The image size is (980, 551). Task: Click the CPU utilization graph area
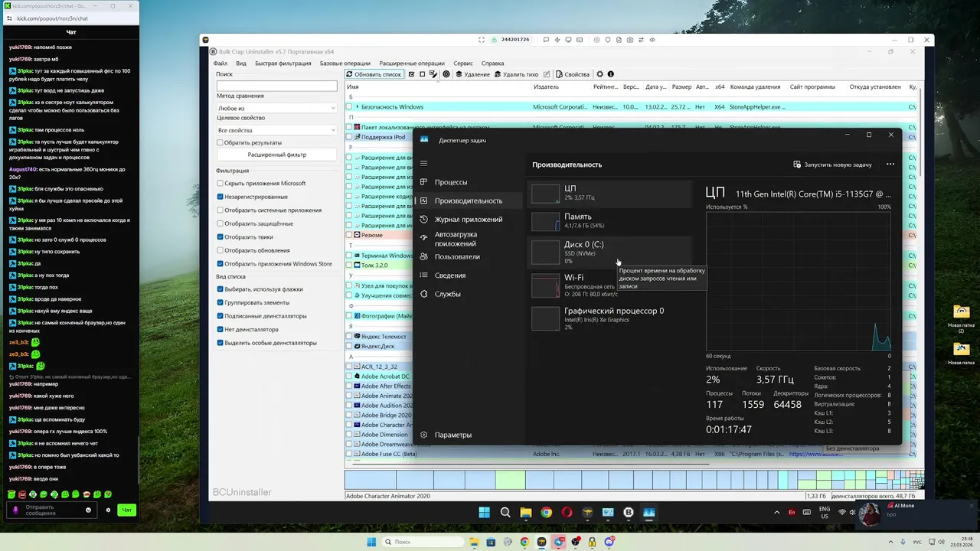pos(799,282)
